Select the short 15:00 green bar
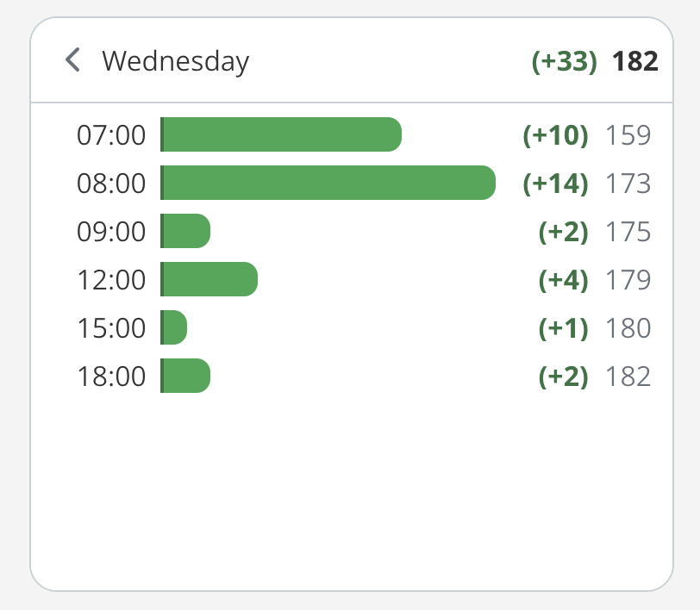This screenshot has height=610, width=700. tap(174, 328)
